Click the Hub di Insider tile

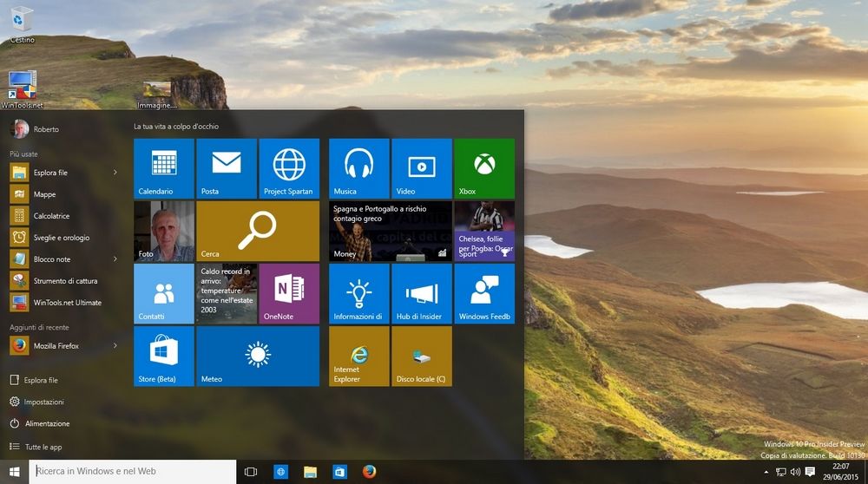[x=421, y=293]
